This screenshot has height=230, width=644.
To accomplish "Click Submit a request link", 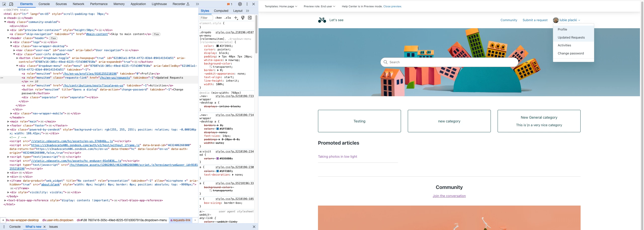I will click(x=535, y=20).
